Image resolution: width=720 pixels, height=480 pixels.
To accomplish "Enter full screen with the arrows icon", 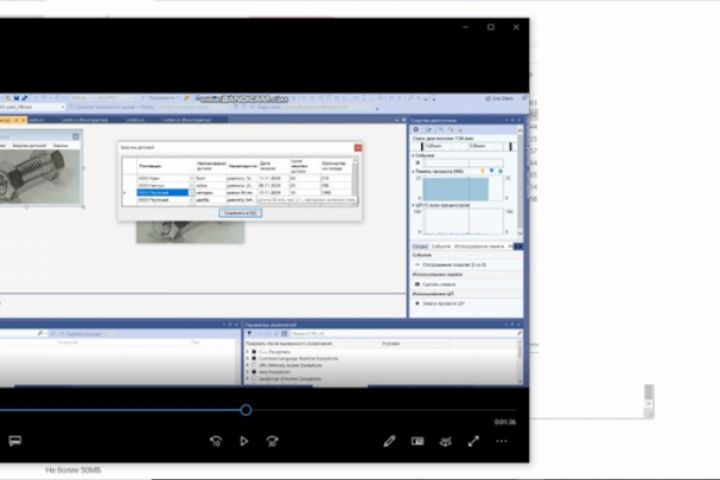I will pyautogui.click(x=473, y=441).
